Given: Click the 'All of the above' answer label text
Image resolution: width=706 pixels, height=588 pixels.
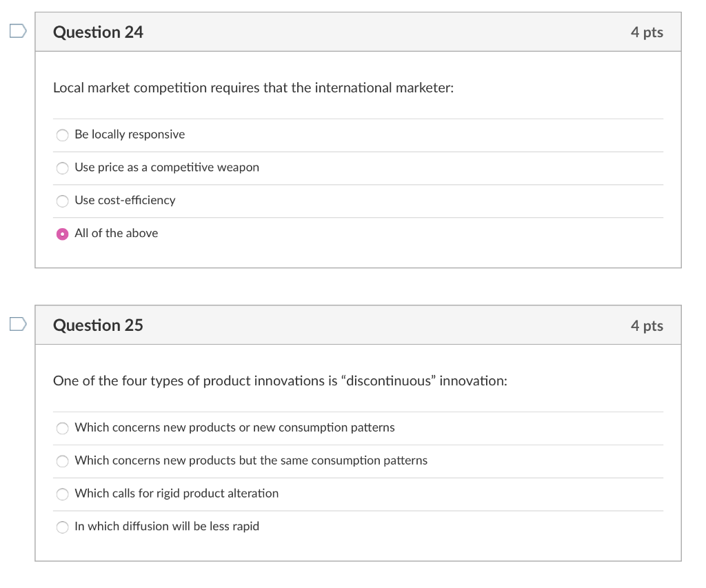Looking at the screenshot, I should coord(116,234).
